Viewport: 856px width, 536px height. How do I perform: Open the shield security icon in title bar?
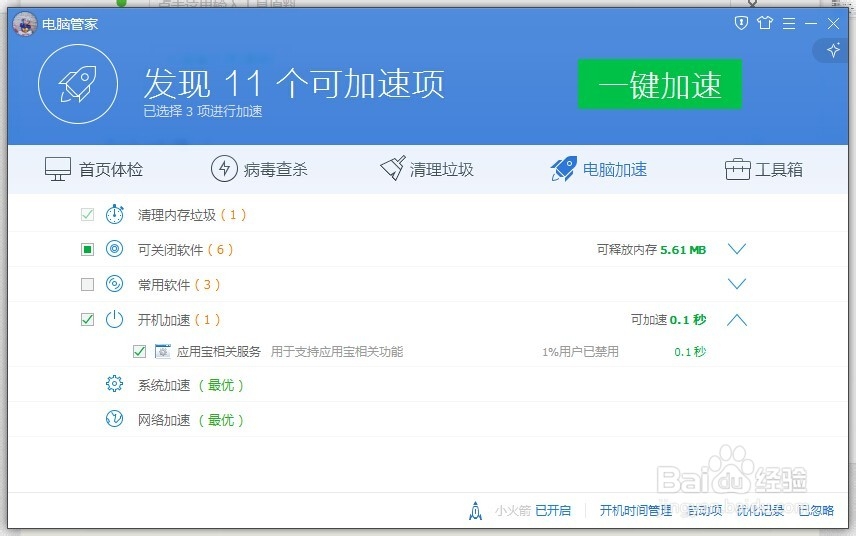point(741,23)
